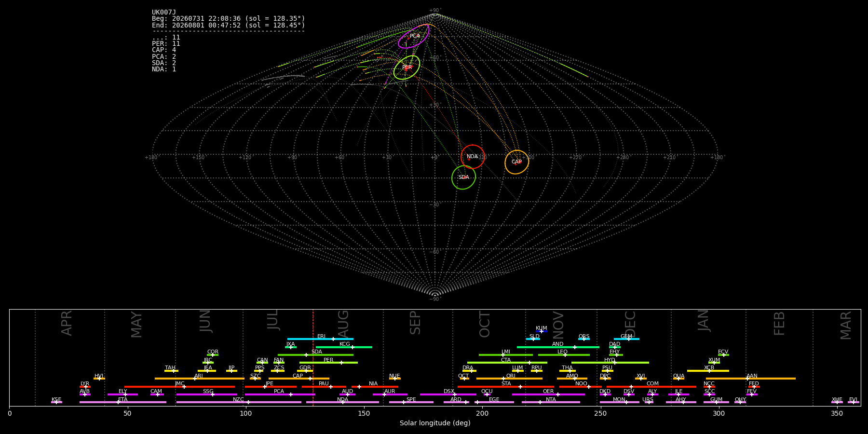The width and height of the screenshot is (868, 434).
Task: Click the green SDA radiant circle on the map
Action: [463, 177]
